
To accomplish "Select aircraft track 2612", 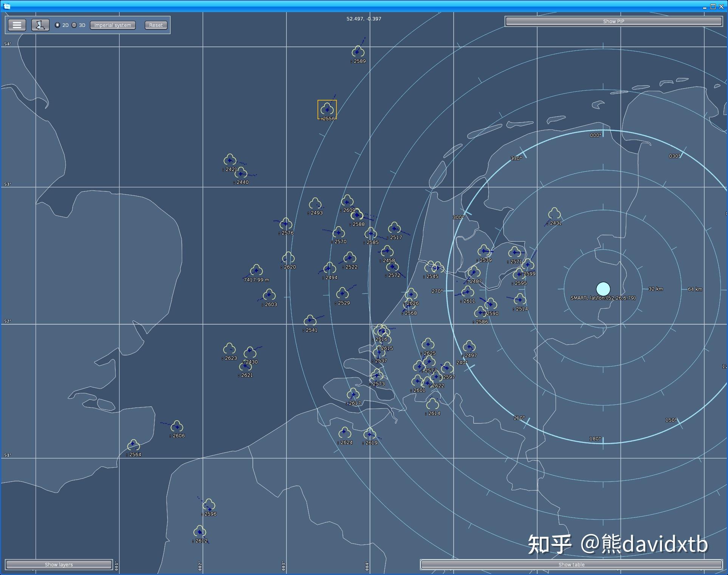I will click(x=200, y=532).
